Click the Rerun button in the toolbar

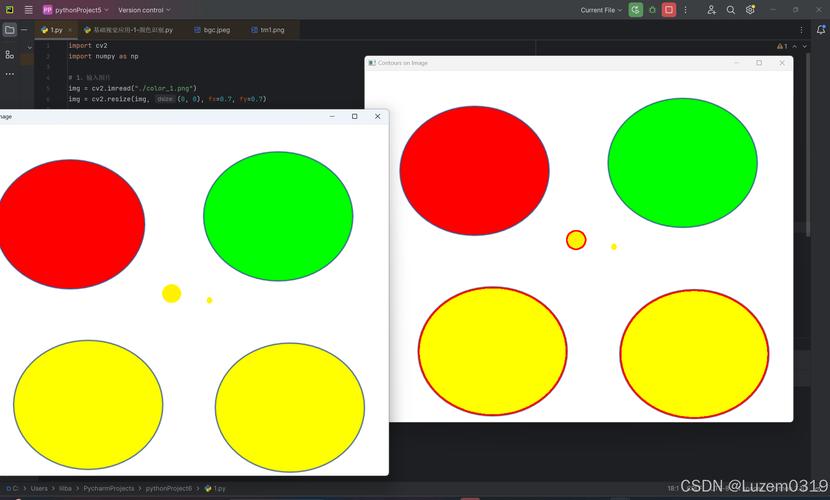(x=636, y=10)
